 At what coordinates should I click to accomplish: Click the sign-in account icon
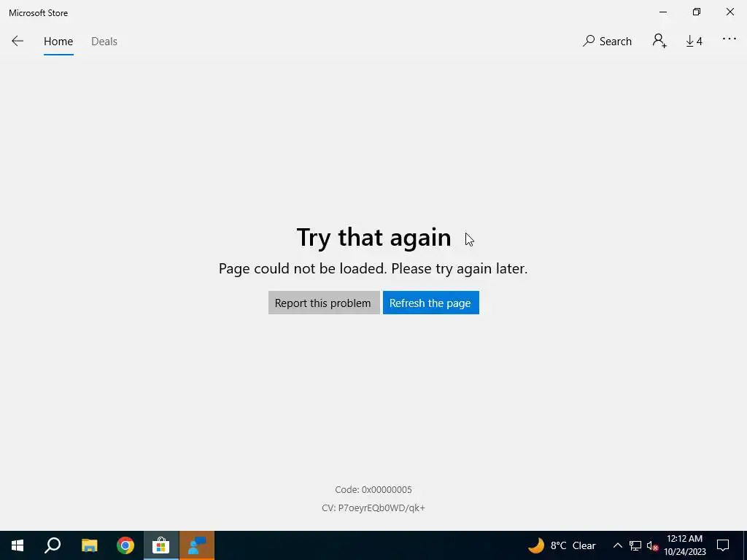(x=659, y=41)
